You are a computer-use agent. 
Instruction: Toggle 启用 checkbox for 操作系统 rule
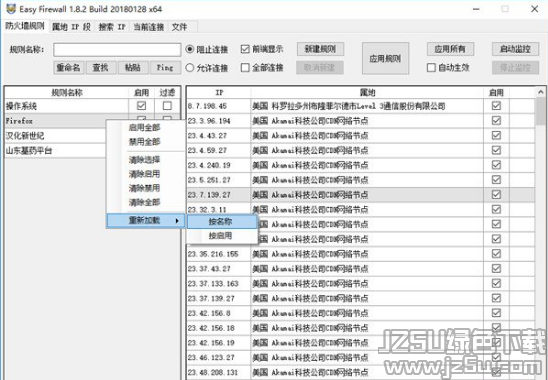pos(142,105)
